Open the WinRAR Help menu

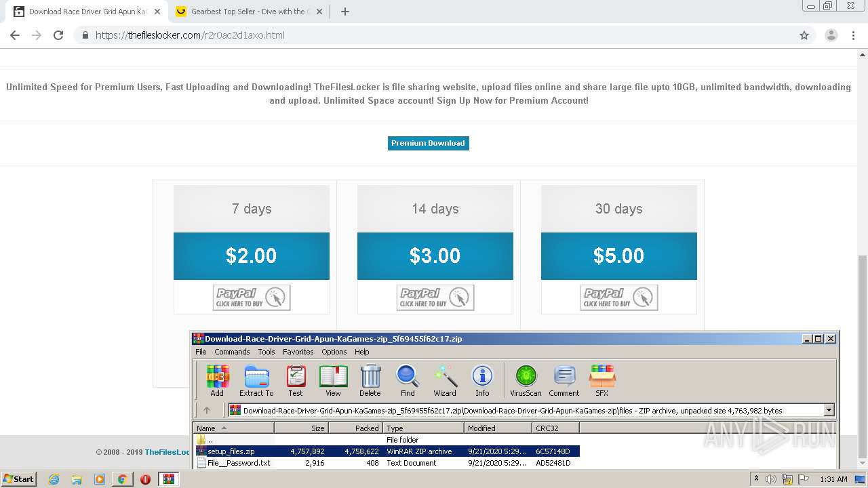pyautogui.click(x=362, y=352)
